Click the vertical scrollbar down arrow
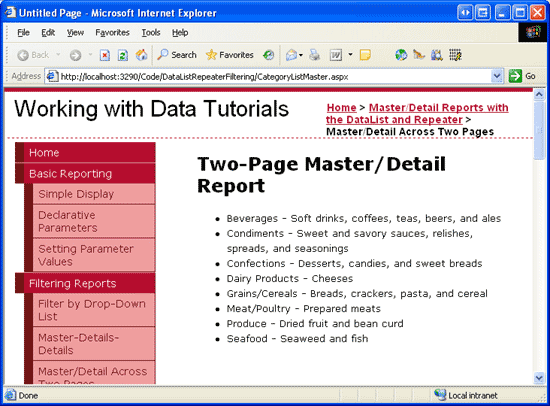 539,378
